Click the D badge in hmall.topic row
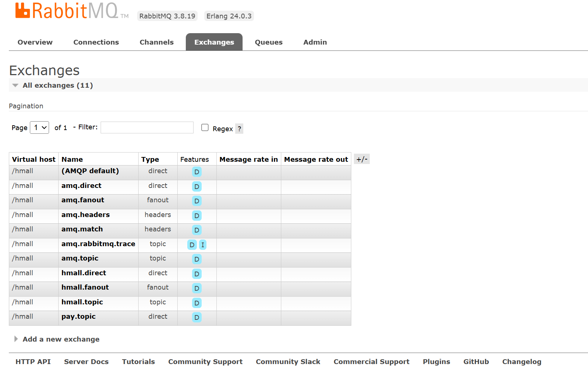Viewport: 588px width, 374px height. pyautogui.click(x=197, y=303)
